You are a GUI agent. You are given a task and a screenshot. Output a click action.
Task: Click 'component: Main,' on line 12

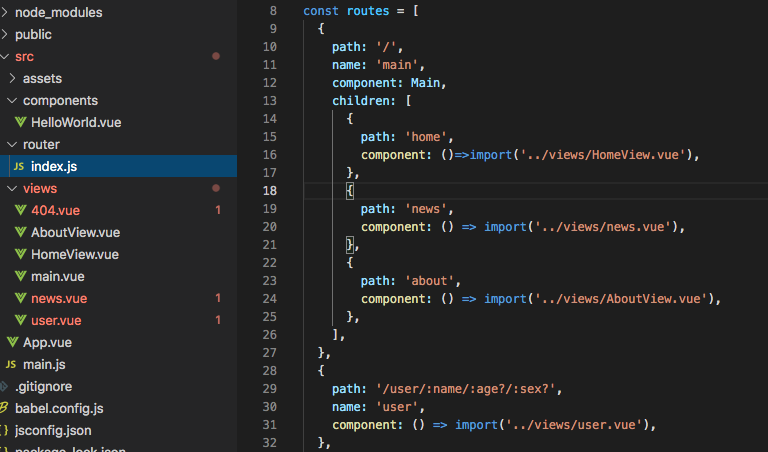click(389, 83)
